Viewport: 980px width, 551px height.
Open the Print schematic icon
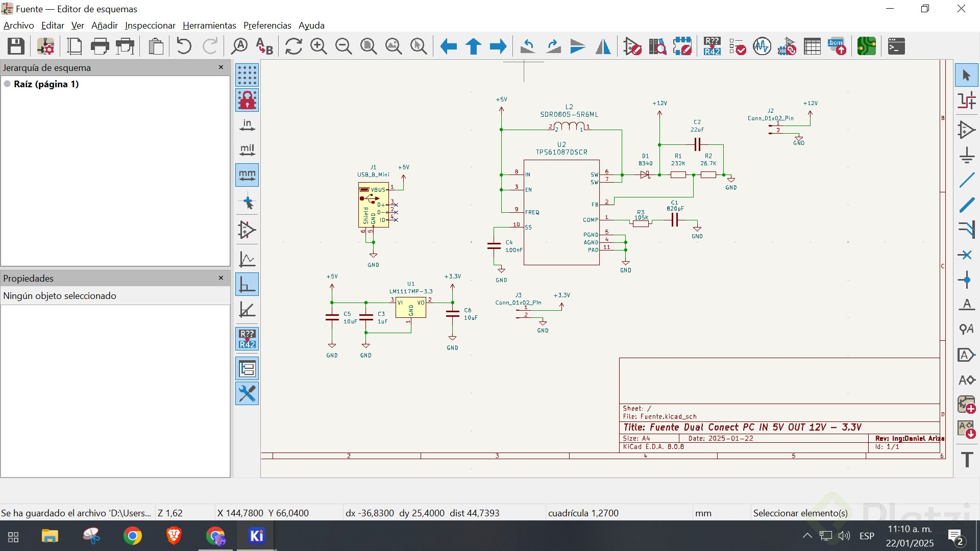[x=100, y=46]
